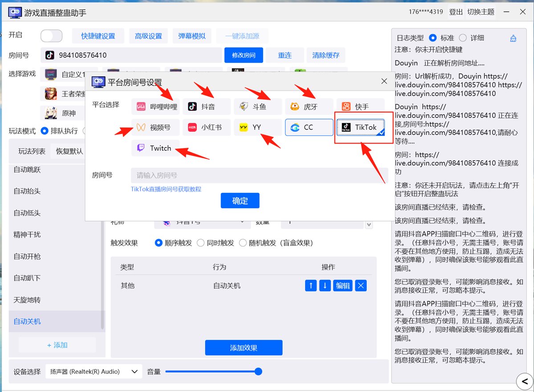
Task: Collapse the log panel with the arrow button
Action: [x=525, y=381]
